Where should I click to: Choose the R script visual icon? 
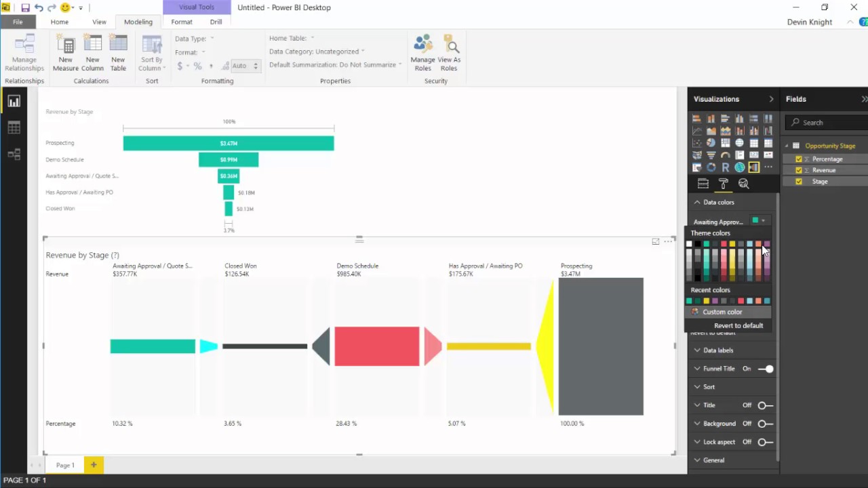[x=726, y=167]
